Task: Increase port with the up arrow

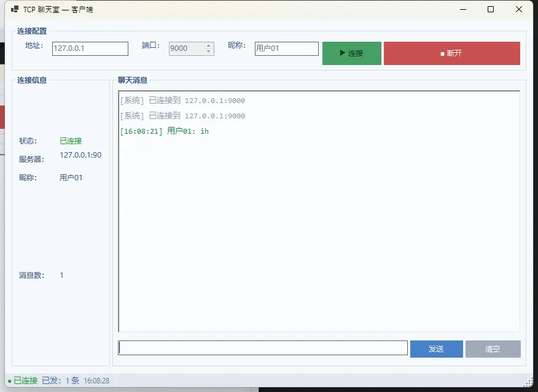Action: [209, 45]
